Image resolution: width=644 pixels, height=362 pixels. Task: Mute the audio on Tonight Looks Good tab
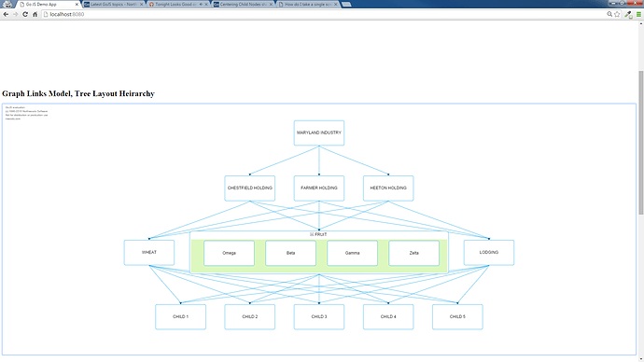pos(201,4)
